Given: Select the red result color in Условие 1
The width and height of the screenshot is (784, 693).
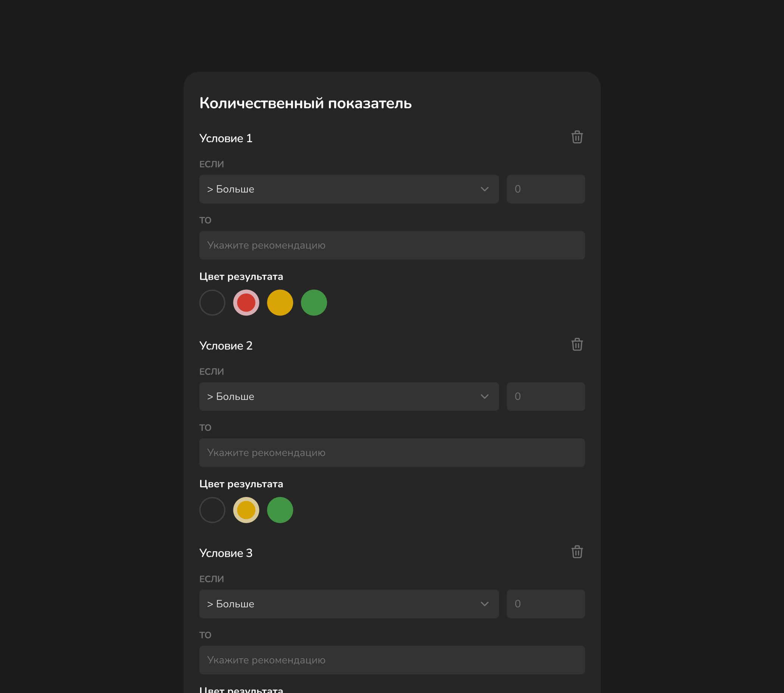Looking at the screenshot, I should (246, 302).
